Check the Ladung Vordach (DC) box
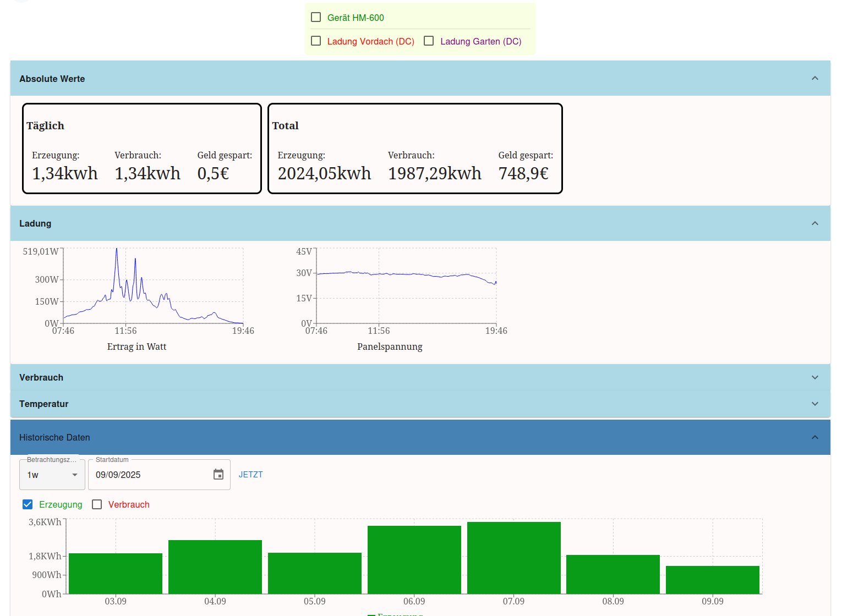The width and height of the screenshot is (842, 616). 316,41
